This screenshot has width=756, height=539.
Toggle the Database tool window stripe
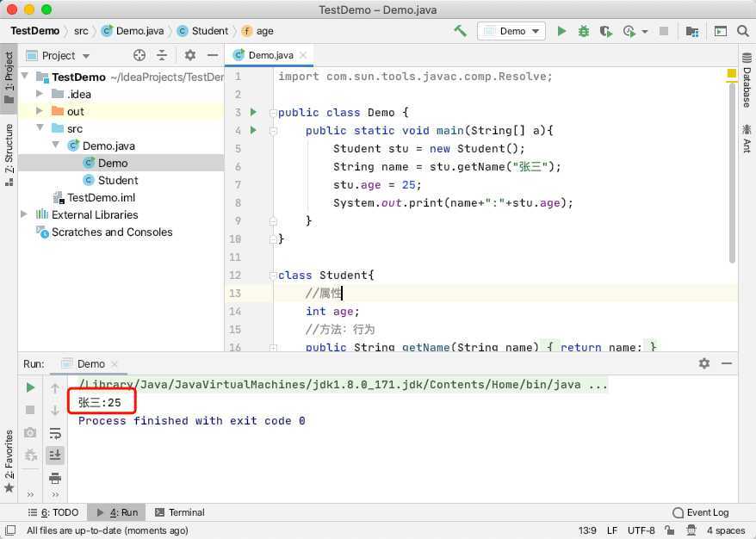pyautogui.click(x=747, y=79)
